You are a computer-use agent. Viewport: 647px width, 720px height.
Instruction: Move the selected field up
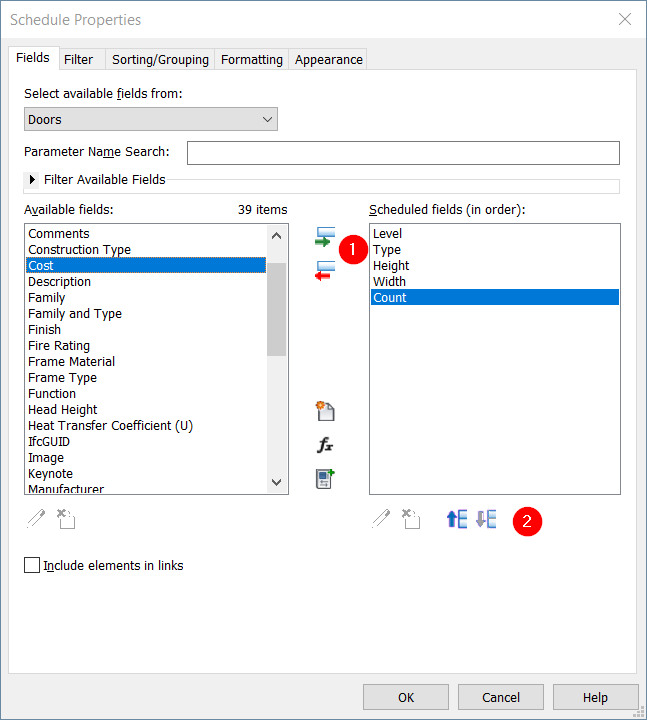tap(456, 519)
